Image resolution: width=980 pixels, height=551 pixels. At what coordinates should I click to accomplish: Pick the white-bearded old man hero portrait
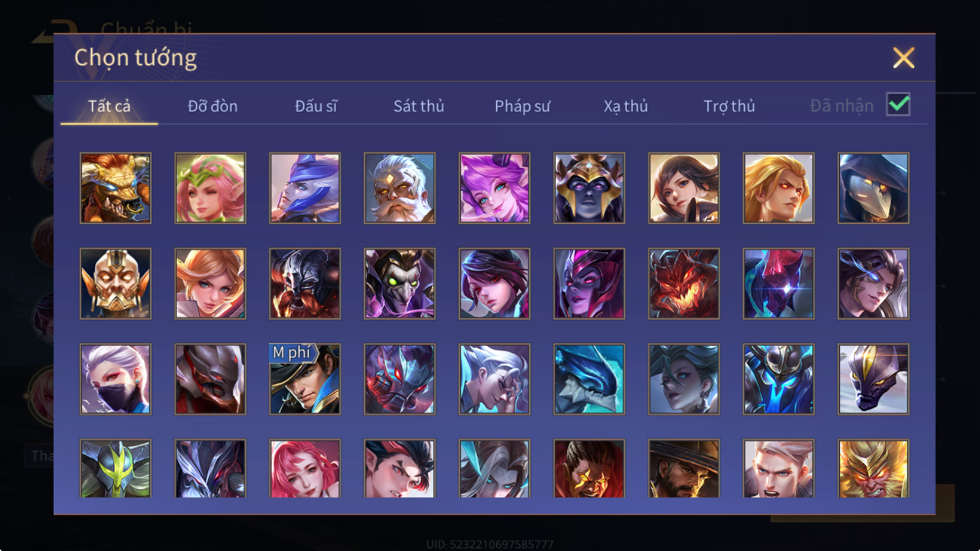pyautogui.click(x=400, y=188)
